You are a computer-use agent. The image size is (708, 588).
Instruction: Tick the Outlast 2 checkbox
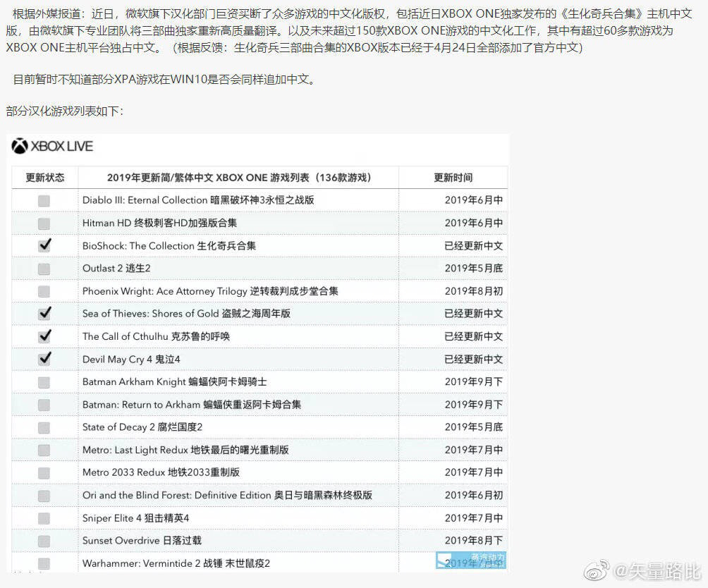tap(44, 269)
